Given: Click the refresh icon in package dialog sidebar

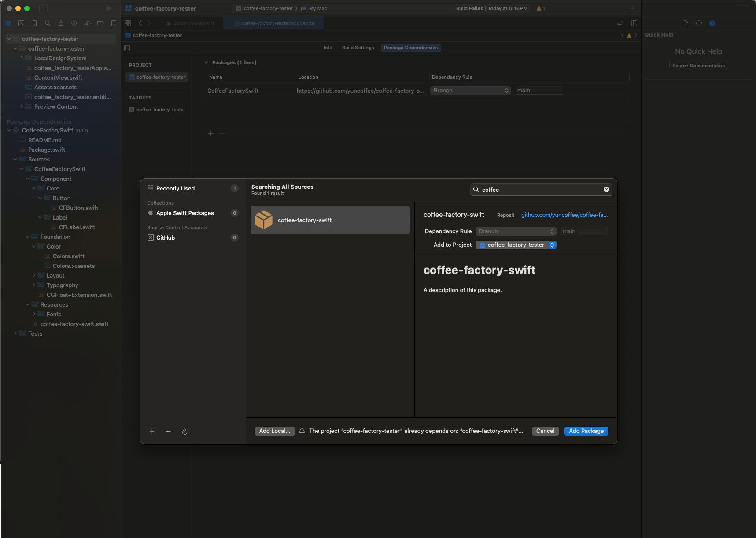Looking at the screenshot, I should pyautogui.click(x=184, y=432).
